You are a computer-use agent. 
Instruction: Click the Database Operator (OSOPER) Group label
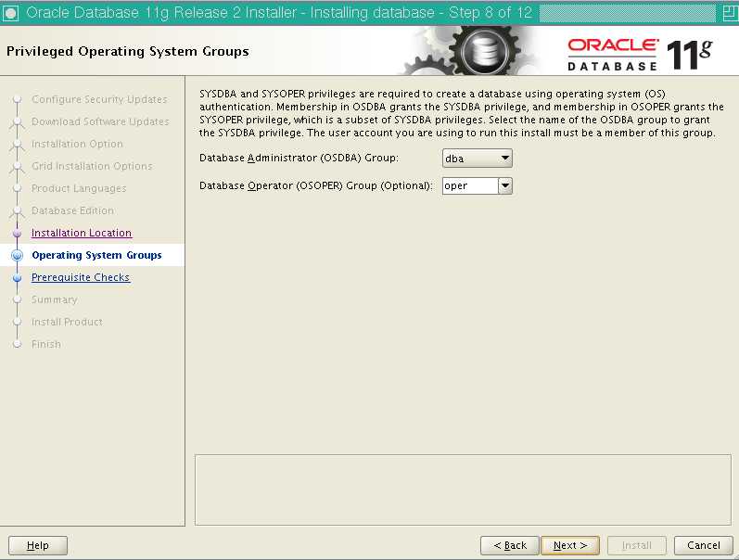tap(316, 185)
